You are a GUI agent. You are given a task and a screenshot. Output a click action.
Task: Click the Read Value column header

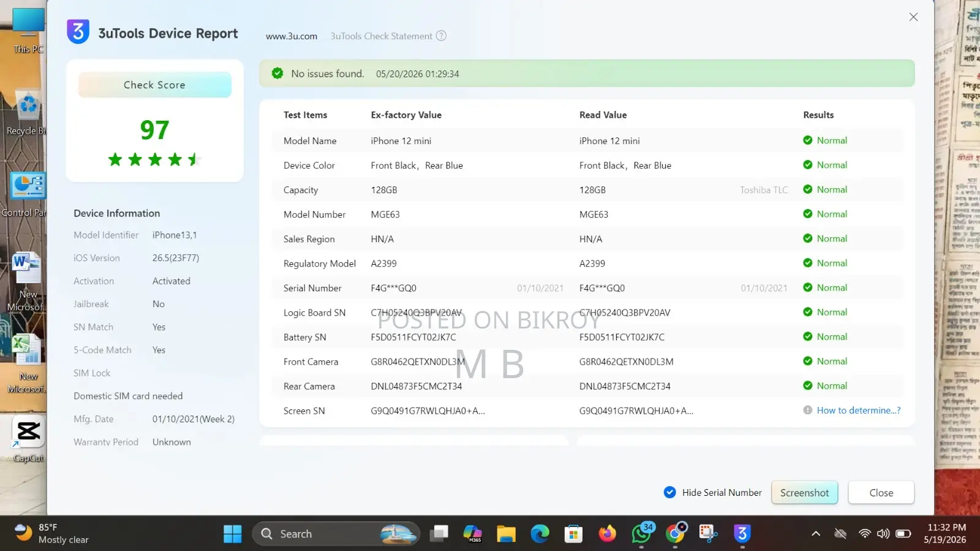point(603,115)
